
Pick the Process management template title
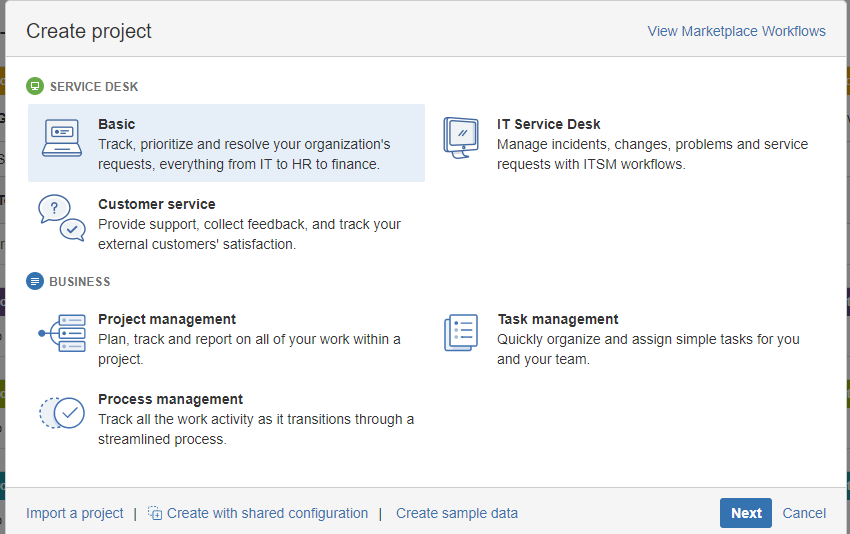point(170,400)
